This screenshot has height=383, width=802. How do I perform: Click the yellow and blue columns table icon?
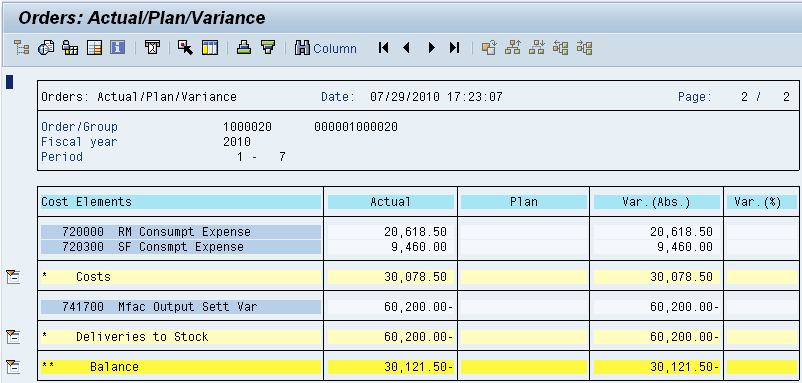(x=210, y=48)
